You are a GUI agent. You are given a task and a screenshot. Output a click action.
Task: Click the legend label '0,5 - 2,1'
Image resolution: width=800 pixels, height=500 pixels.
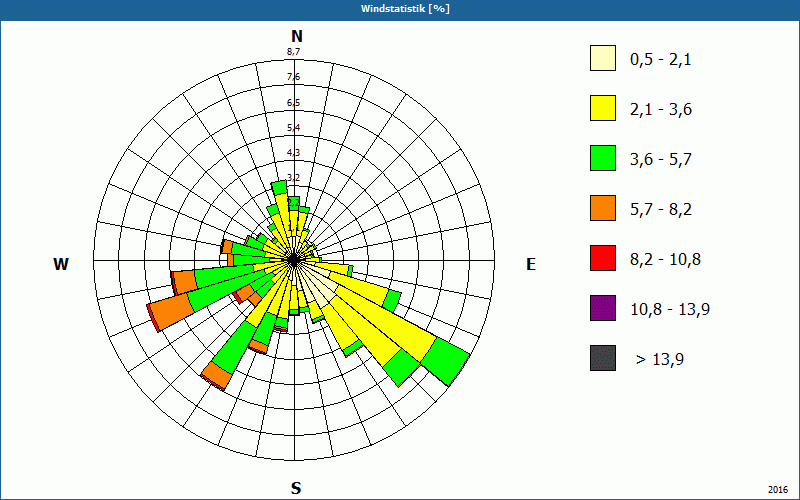[661, 60]
